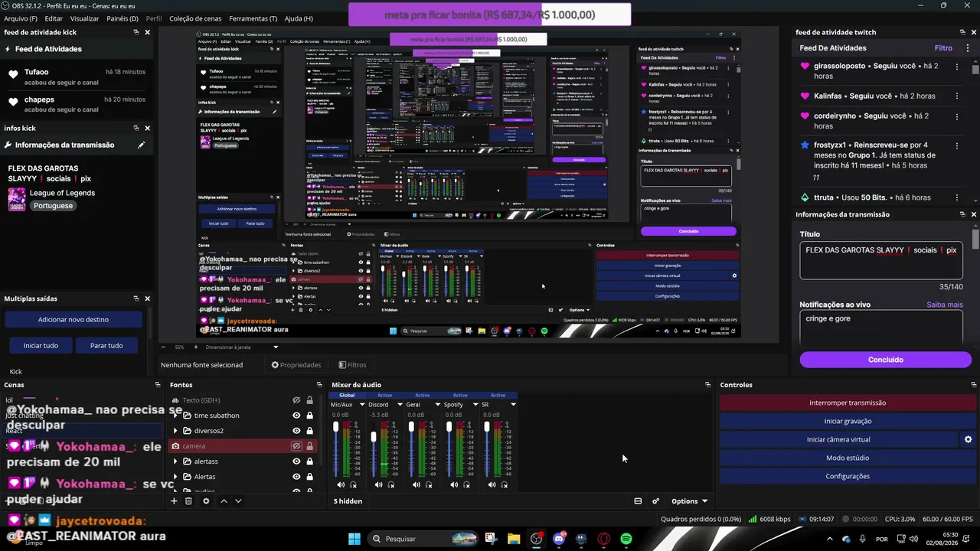This screenshot has height=551, width=980.
Task: Click the Iniciar gravação button
Action: pyautogui.click(x=848, y=421)
